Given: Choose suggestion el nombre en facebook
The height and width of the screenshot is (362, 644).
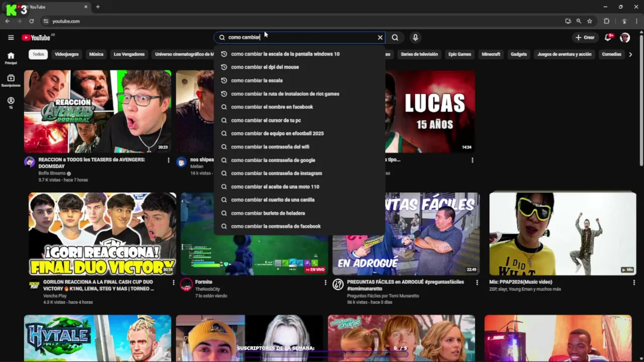Looking at the screenshot, I should click(299, 107).
